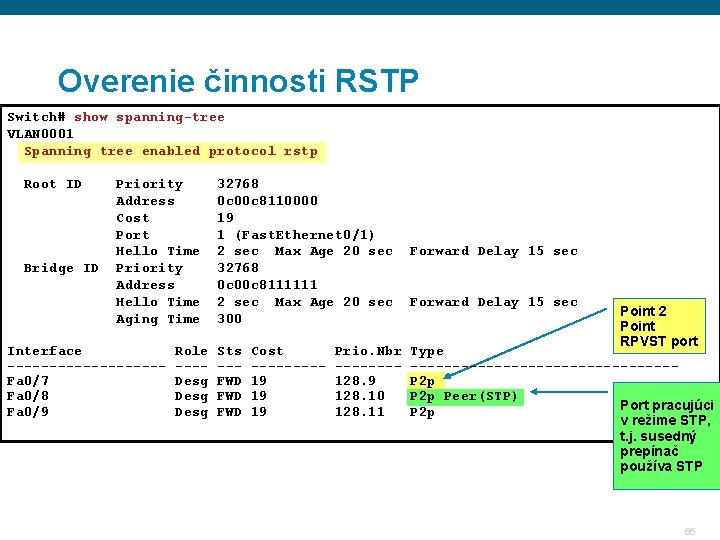
Task: Click 'Forward Delay 15 sec' in Root ID section
Action: point(494,251)
